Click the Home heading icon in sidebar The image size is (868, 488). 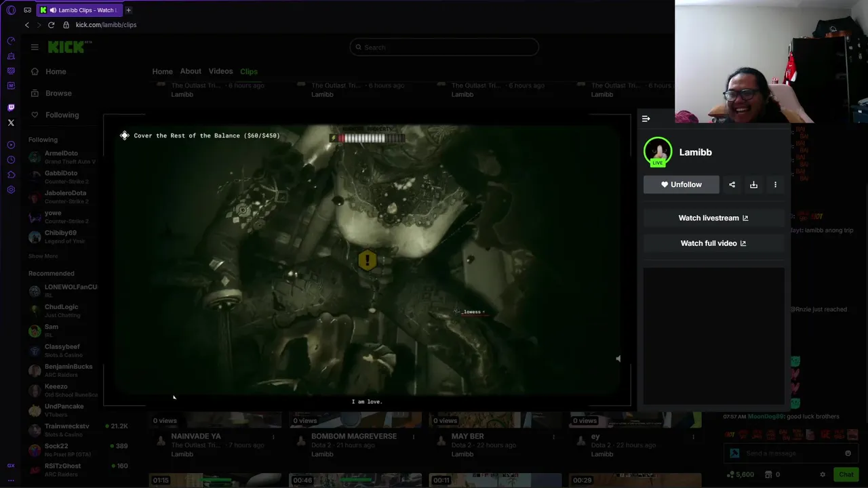tap(35, 71)
